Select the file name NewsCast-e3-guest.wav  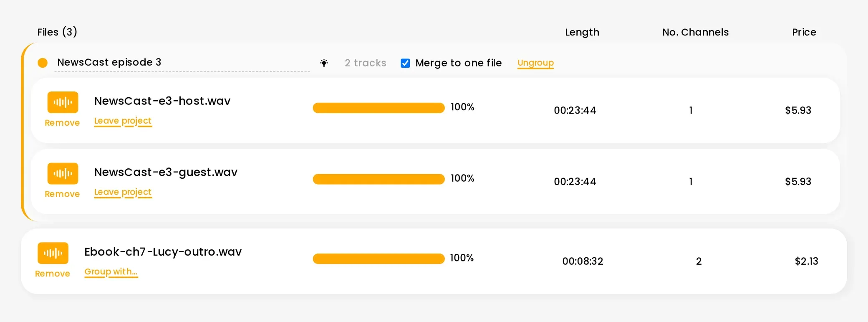pos(166,172)
